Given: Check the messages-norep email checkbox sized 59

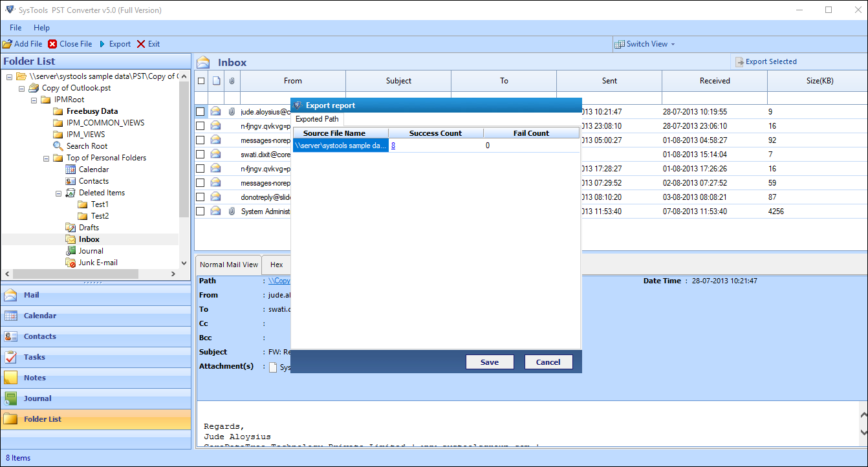Looking at the screenshot, I should [x=201, y=182].
